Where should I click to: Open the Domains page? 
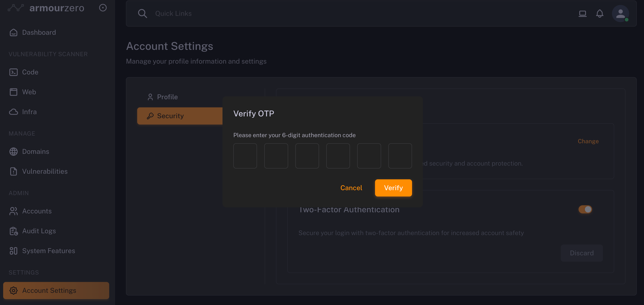point(35,152)
